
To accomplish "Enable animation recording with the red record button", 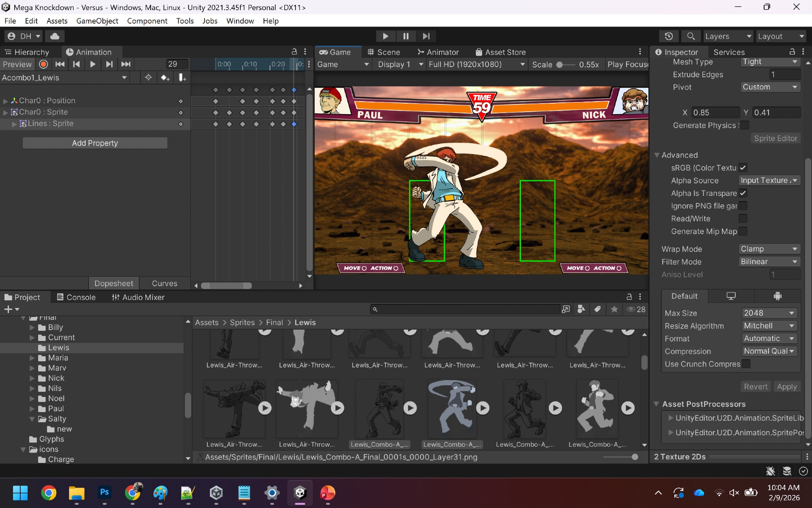I will tap(43, 64).
